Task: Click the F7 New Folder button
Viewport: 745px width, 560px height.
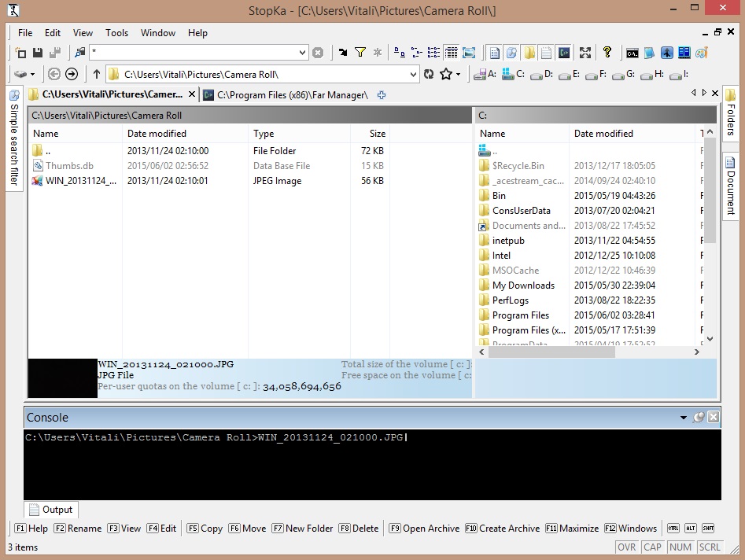Action: pos(302,529)
